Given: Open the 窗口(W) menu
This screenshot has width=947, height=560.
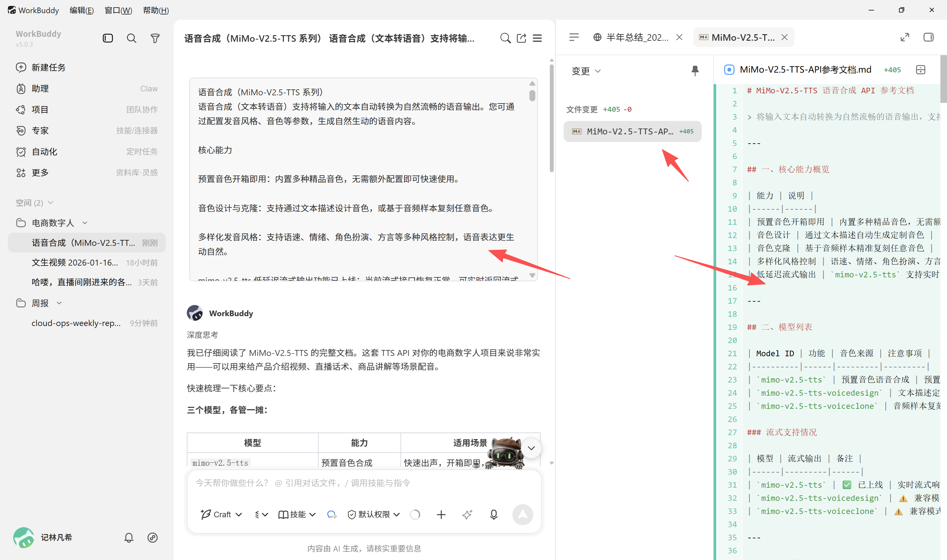Looking at the screenshot, I should (x=118, y=10).
